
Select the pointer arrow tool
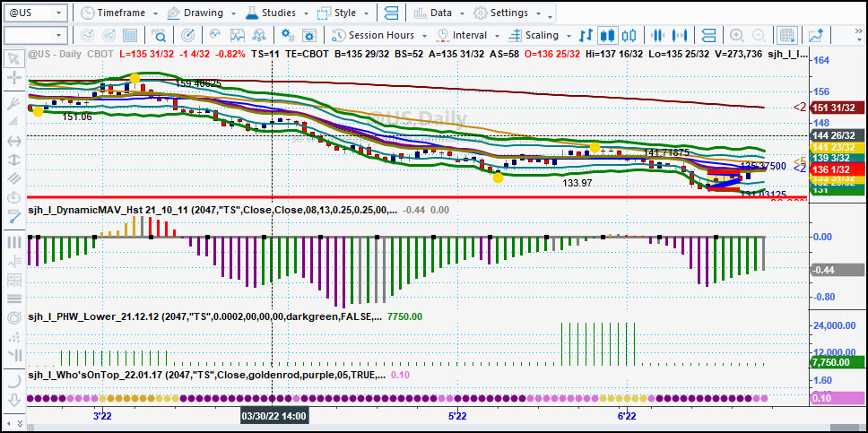pos(14,58)
